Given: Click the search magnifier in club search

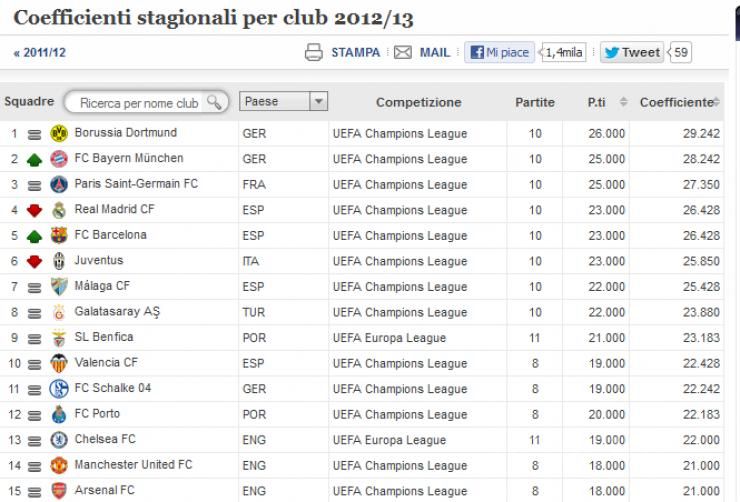Looking at the screenshot, I should [214, 102].
